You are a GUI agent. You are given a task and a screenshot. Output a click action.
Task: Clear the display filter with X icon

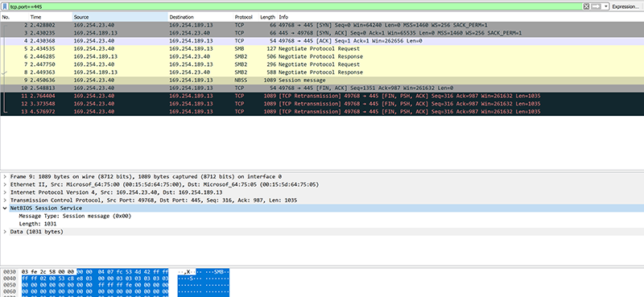pos(587,6)
